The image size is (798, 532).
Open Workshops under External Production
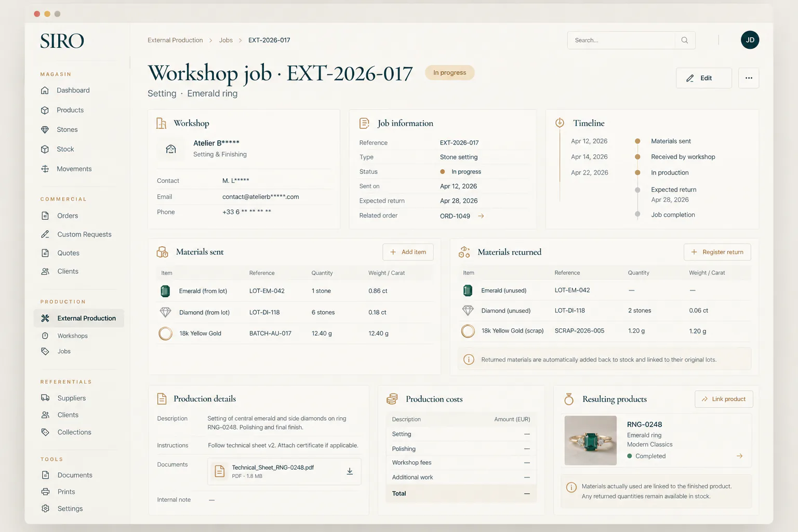coord(72,336)
